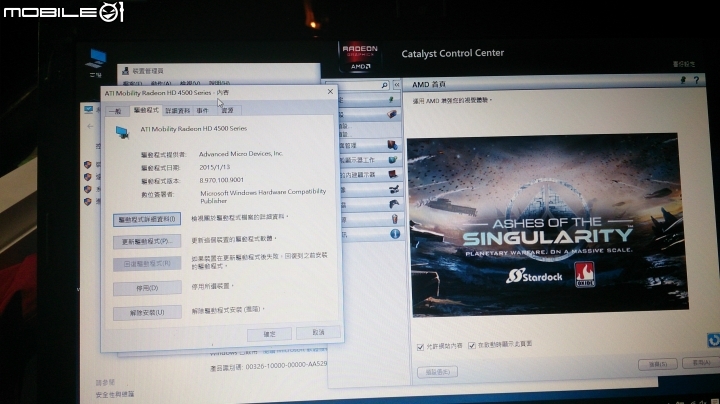This screenshot has height=404, width=720.
Task: Collapse the Catalyst sidebar with the « button
Action: click(397, 85)
